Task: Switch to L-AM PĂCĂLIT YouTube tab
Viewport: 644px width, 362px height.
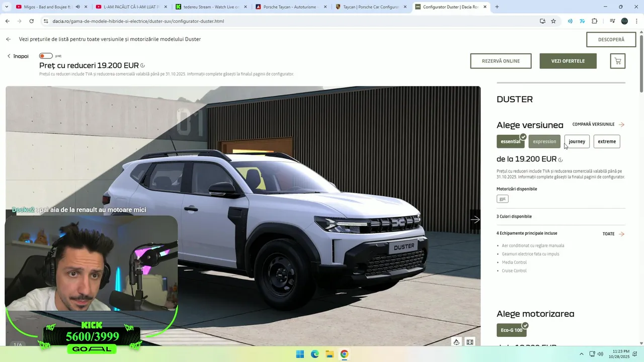Action: pos(131,7)
